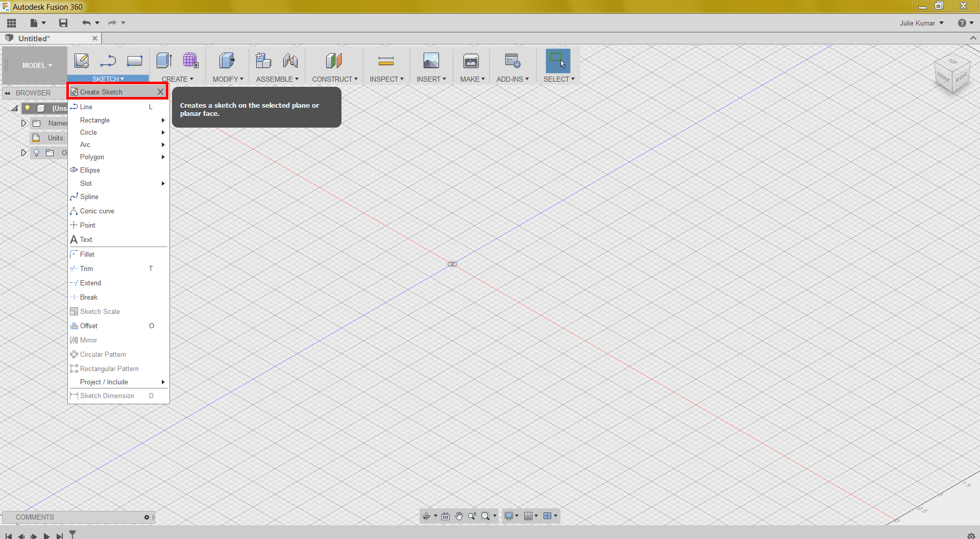Click the Press Pull icon above MODIFY
The height and width of the screenshot is (539, 980).
coord(227,61)
